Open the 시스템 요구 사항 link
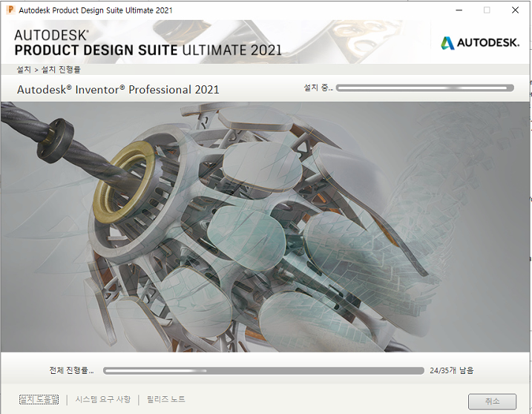 point(103,399)
